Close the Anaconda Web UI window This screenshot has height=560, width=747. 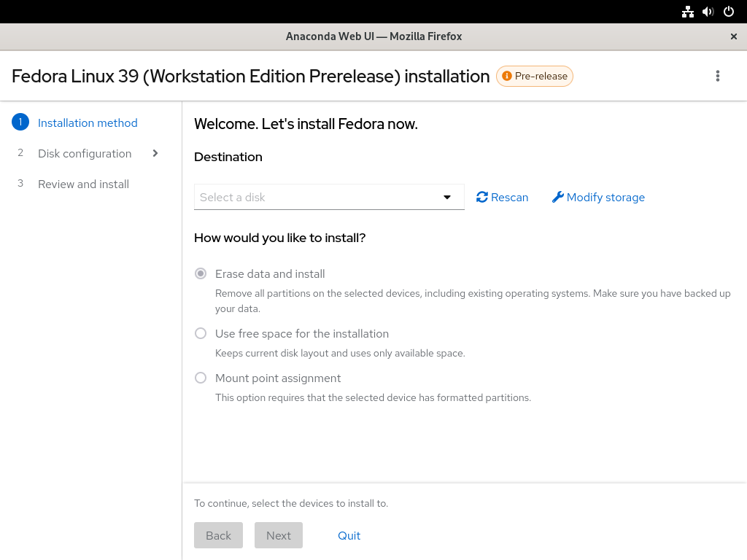[x=734, y=36]
